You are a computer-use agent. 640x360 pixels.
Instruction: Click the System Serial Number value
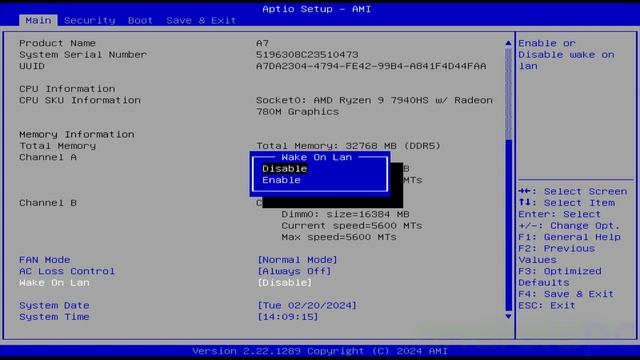point(307,55)
